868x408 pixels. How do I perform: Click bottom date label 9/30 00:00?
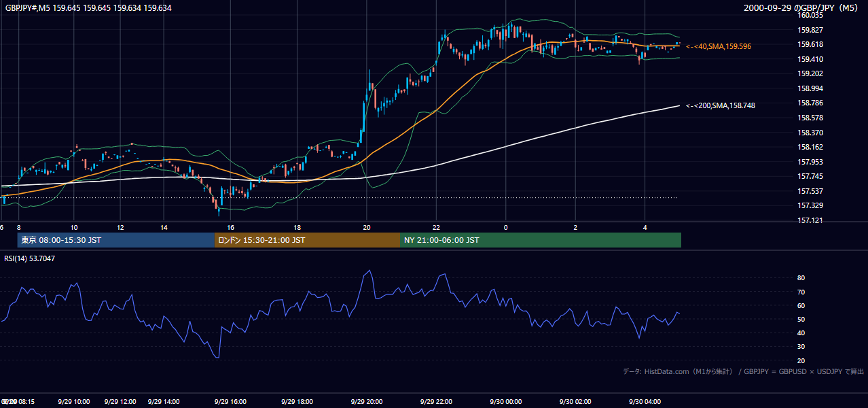pos(505,402)
